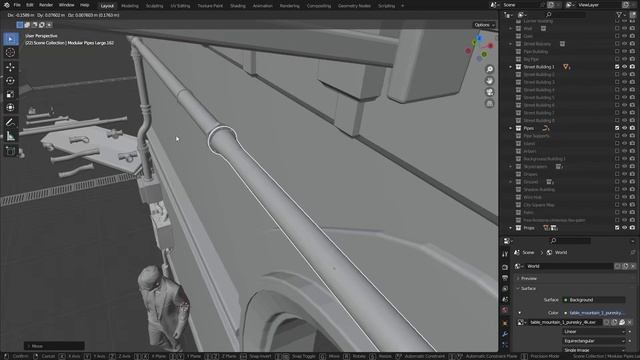Open the Equirectangular projection dropdown
This screenshot has width=640, height=360.
coord(594,341)
